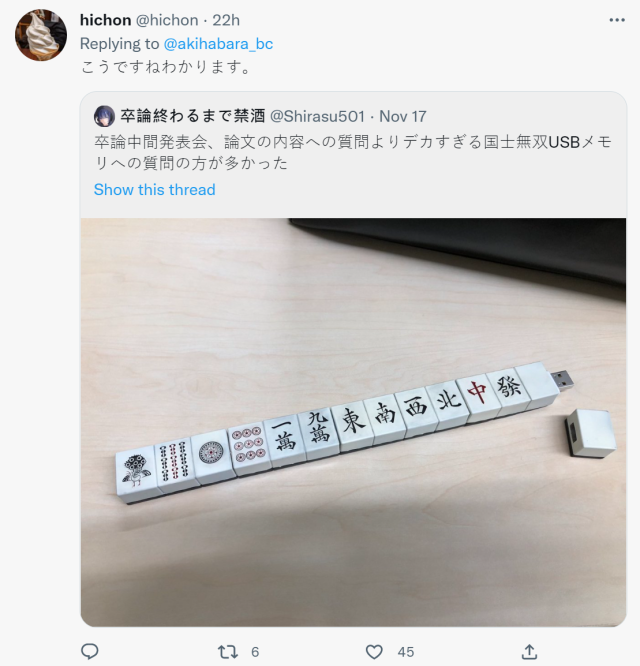The height and width of the screenshot is (666, 640).
Task: Click the like count 45
Action: [406, 652]
